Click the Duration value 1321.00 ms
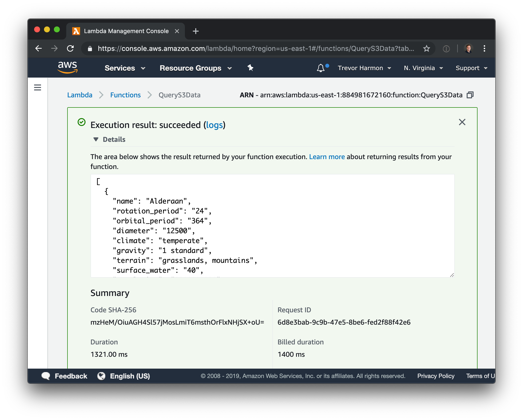 pos(109,354)
